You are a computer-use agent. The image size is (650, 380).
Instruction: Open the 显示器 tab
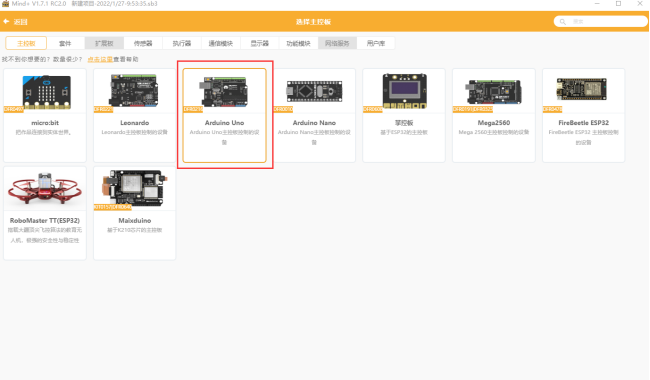(x=260, y=43)
